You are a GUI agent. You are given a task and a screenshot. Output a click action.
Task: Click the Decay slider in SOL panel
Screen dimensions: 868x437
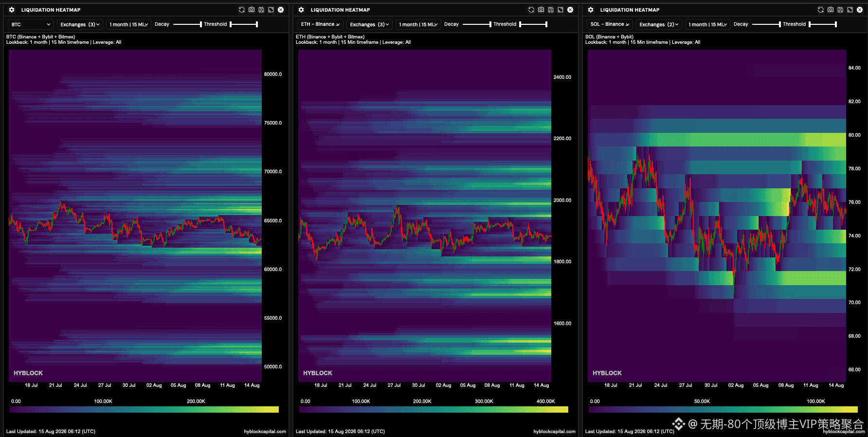[766, 24]
